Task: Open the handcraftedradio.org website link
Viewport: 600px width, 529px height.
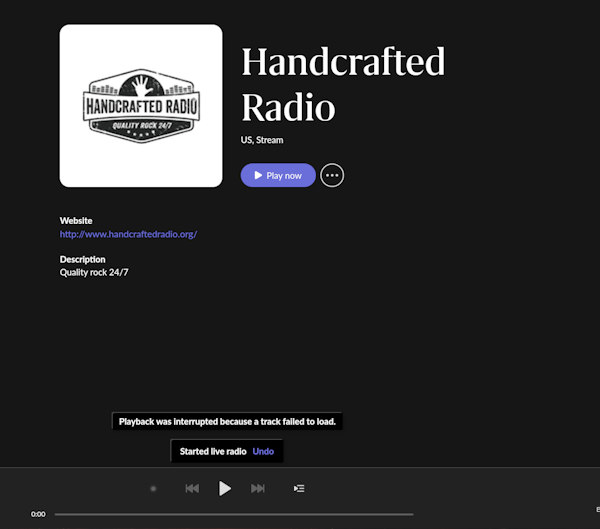Action: tap(128, 234)
